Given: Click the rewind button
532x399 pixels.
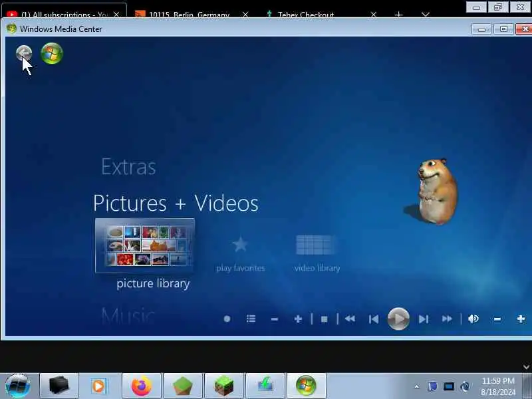Looking at the screenshot, I should click(350, 319).
